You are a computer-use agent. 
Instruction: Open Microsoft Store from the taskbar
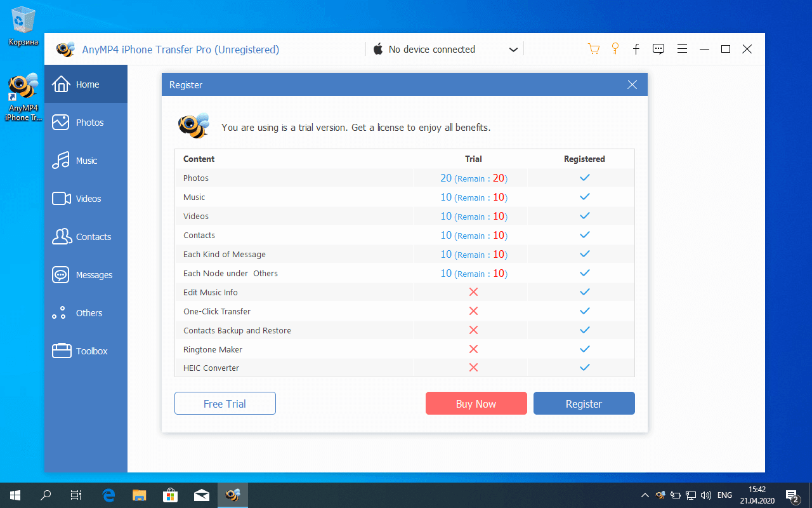(x=170, y=495)
